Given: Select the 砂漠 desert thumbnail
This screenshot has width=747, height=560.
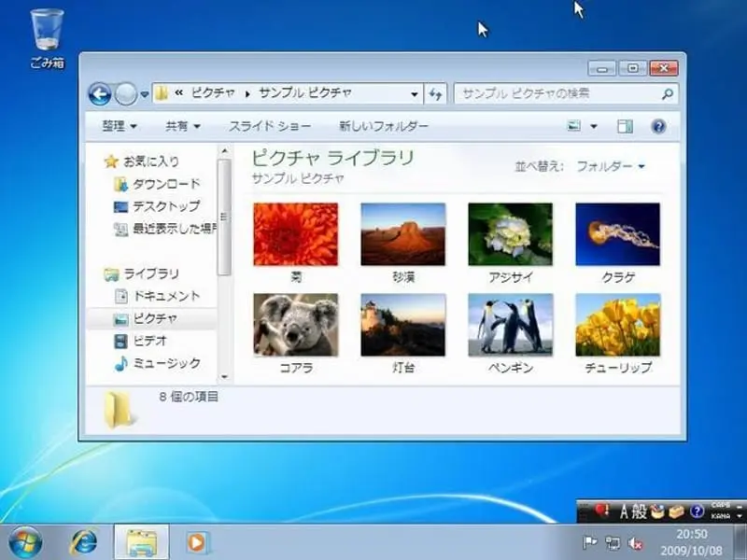Looking at the screenshot, I should pyautogui.click(x=403, y=234).
